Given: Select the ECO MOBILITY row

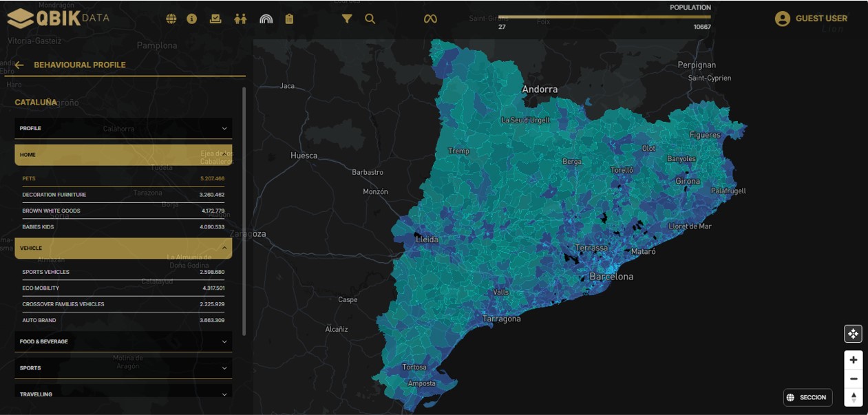Looking at the screenshot, I should (x=123, y=288).
